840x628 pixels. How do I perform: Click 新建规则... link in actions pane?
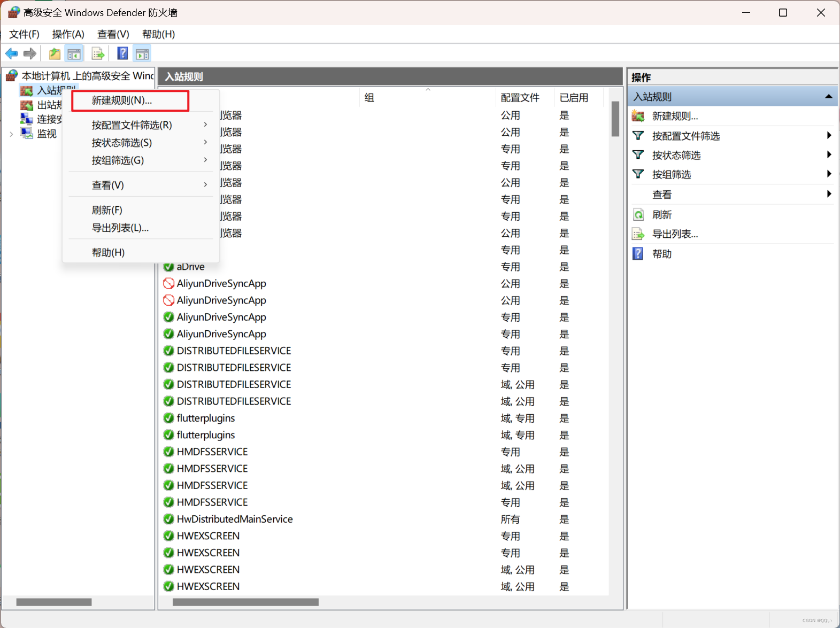pyautogui.click(x=675, y=116)
